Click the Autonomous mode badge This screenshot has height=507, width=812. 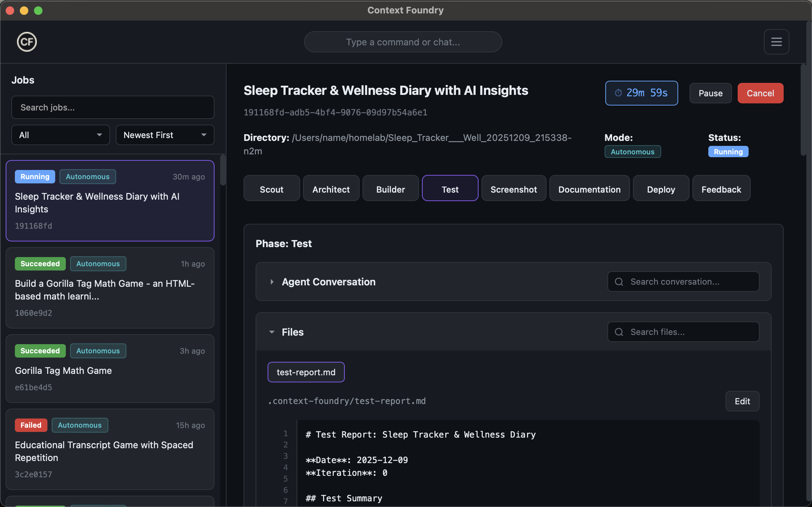pyautogui.click(x=633, y=152)
